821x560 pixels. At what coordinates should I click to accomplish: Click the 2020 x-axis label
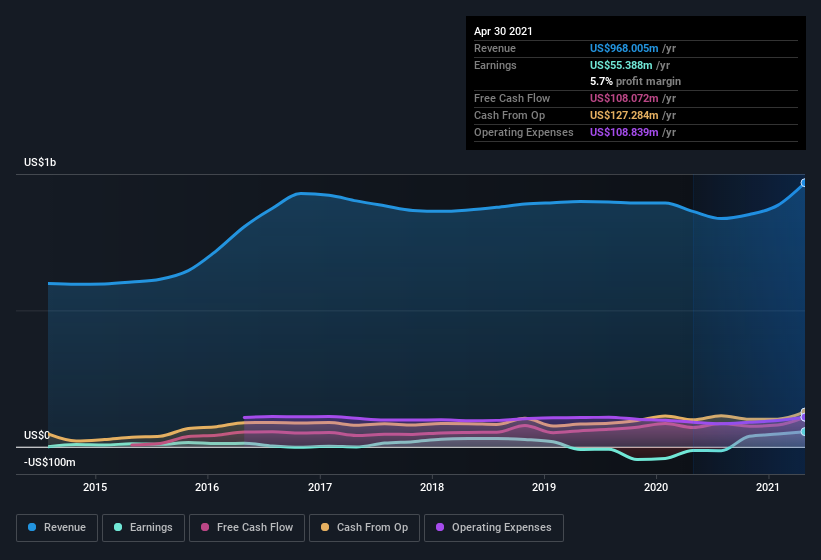[x=656, y=487]
